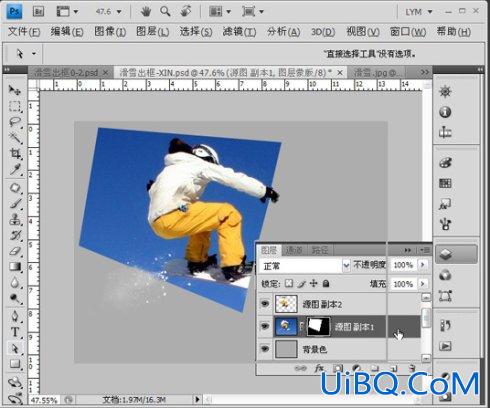Viewport: 490px width, 408px height.
Task: Select the Eraser tool
Action: point(15,251)
